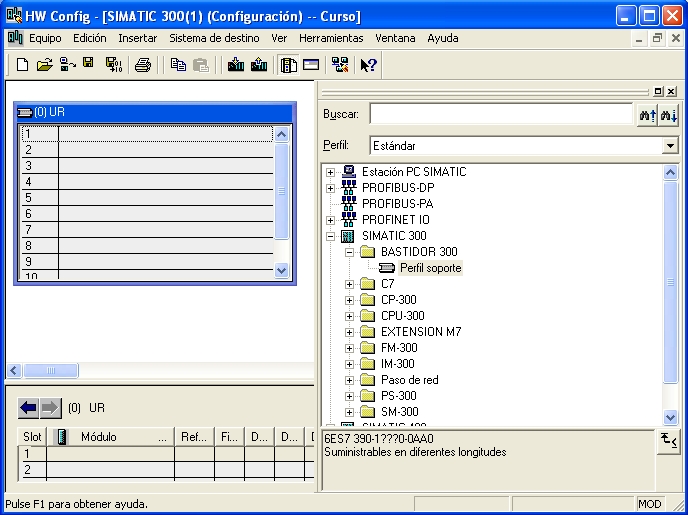Click the rack list scroll up arrow
The height and width of the screenshot is (515, 688).
coord(281,134)
